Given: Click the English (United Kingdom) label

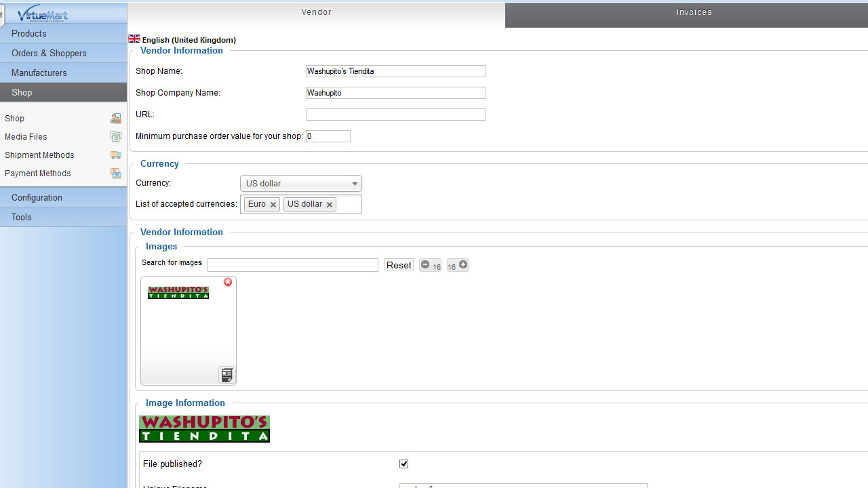Looking at the screenshot, I should tap(189, 40).
